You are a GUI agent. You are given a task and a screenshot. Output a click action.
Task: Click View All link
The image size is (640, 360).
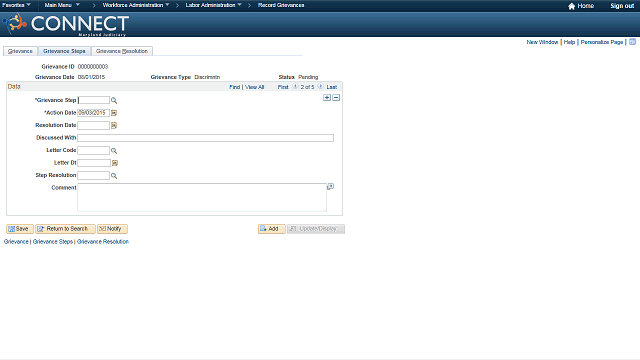(254, 87)
